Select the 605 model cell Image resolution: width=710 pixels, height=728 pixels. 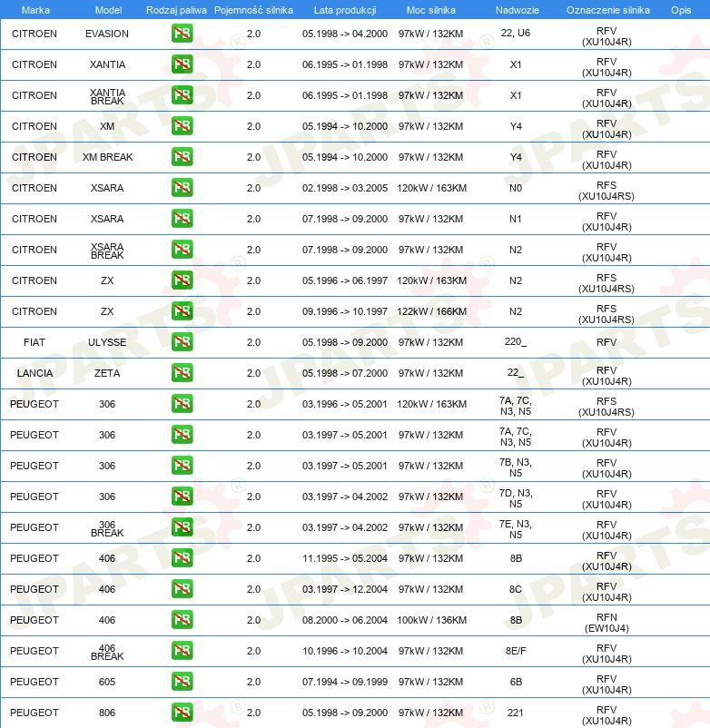[x=107, y=682]
